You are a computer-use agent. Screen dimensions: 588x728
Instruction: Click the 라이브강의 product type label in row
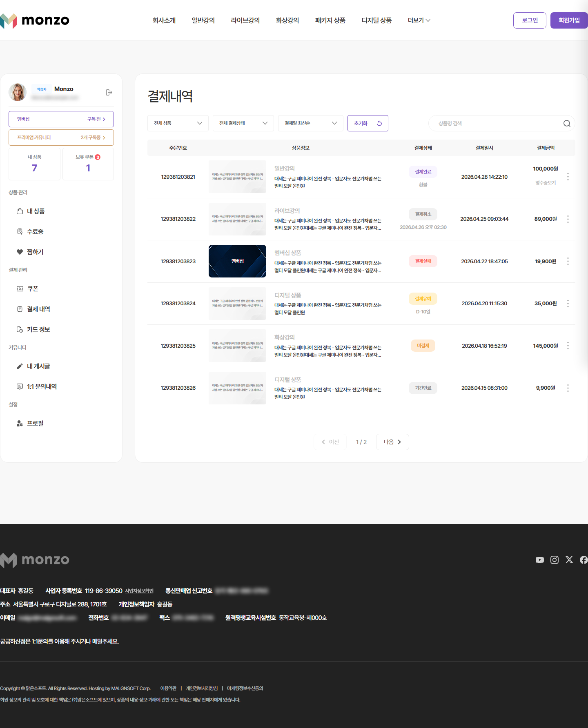[x=287, y=211]
